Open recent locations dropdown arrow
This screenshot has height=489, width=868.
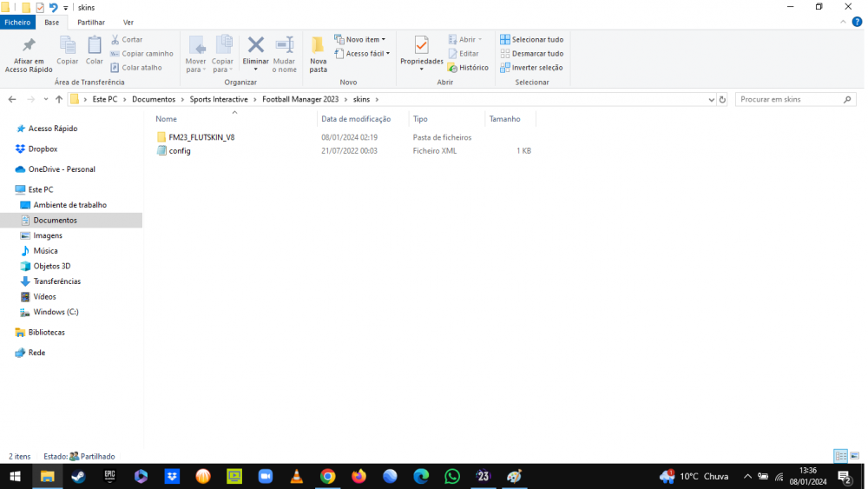click(x=45, y=100)
